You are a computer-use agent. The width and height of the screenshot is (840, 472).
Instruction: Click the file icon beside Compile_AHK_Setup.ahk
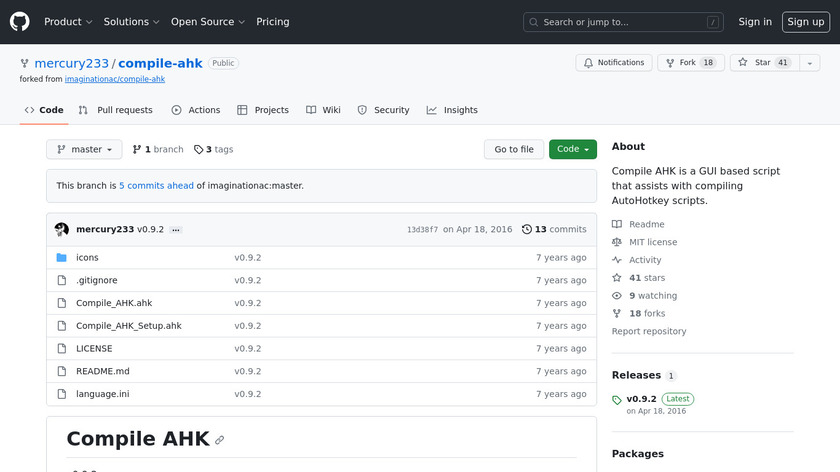(62, 326)
